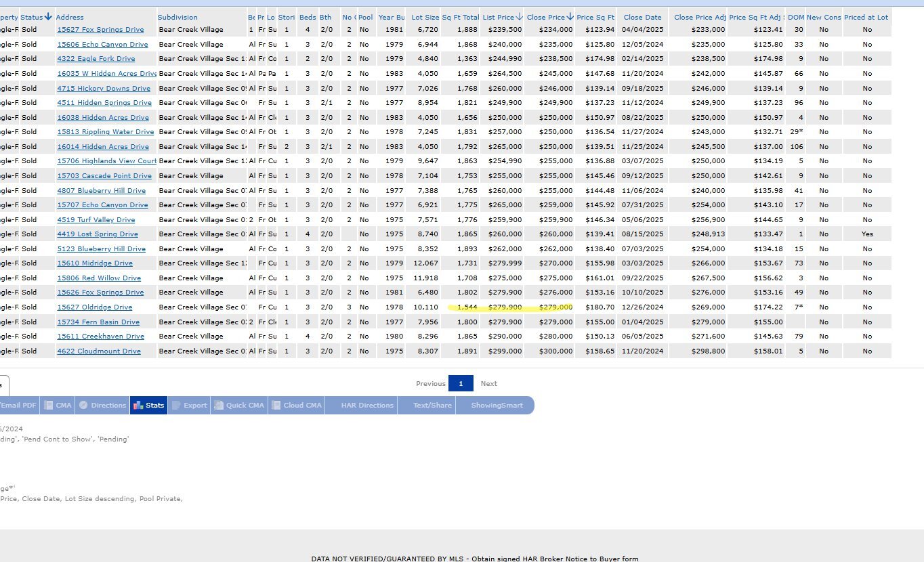Go to page 1 of results
The width and height of the screenshot is (924, 562).
[x=461, y=383]
